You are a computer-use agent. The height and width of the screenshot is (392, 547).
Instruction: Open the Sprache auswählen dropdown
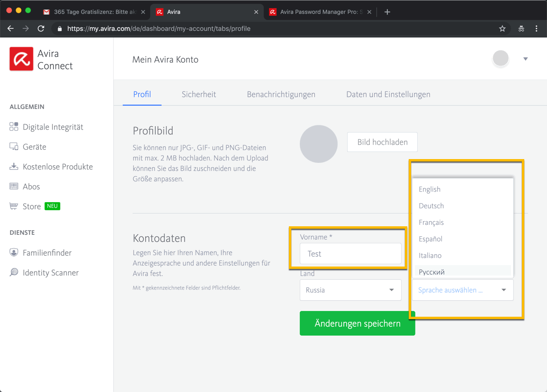tap(463, 290)
